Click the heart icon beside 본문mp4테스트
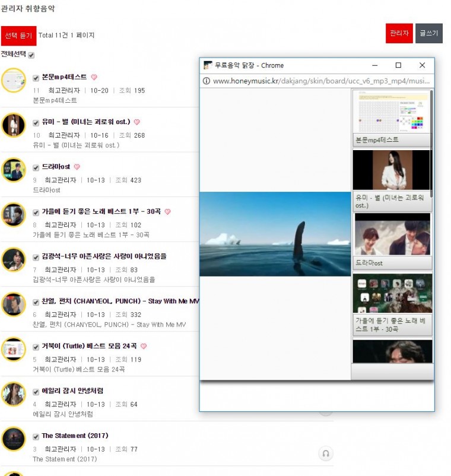Image resolution: width=451 pixels, height=476 pixels. click(94, 77)
